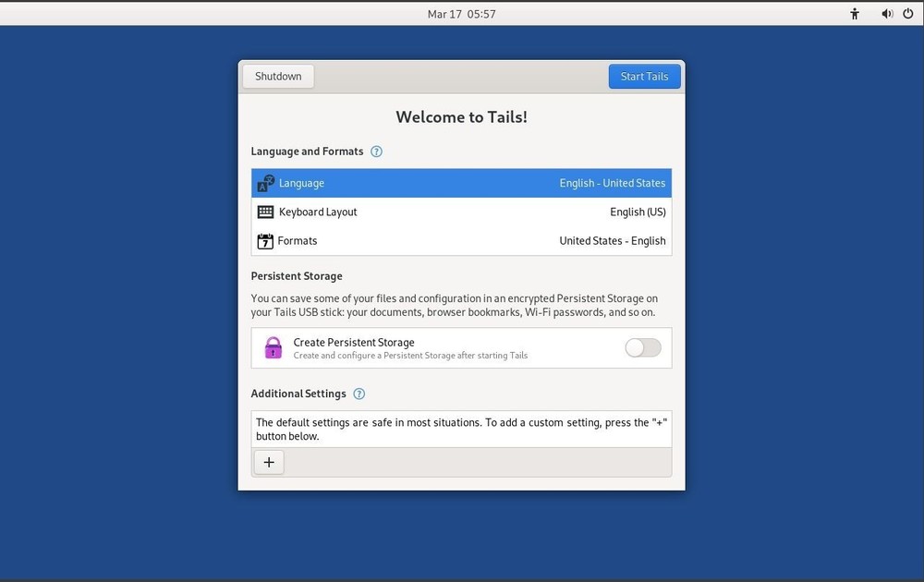Click the volume icon in system tray
This screenshot has height=582, width=924.
(x=887, y=13)
